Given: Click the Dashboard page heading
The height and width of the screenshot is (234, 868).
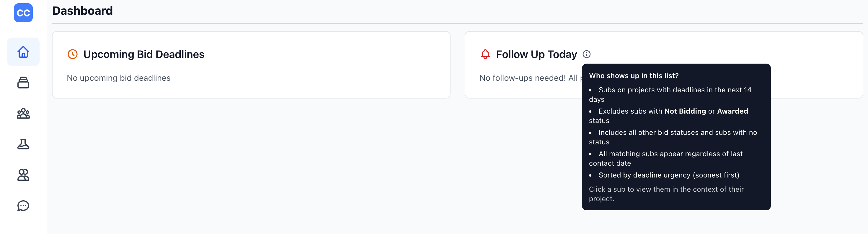Looking at the screenshot, I should coord(83,11).
